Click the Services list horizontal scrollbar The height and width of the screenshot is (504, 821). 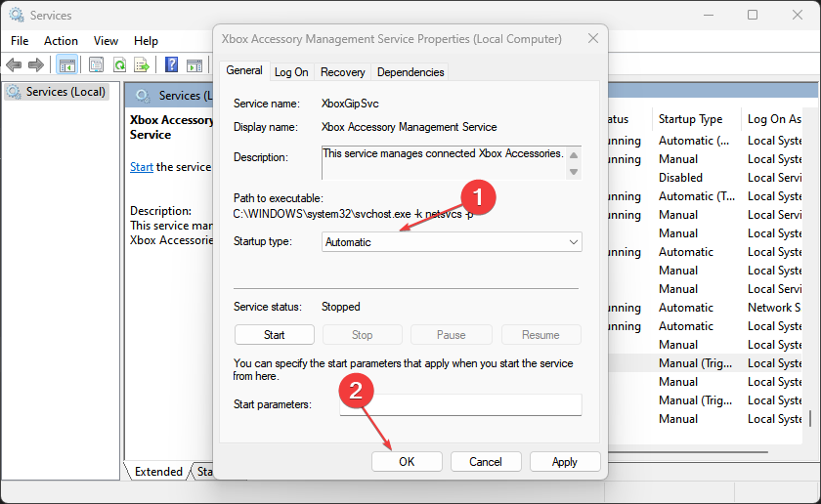688,451
